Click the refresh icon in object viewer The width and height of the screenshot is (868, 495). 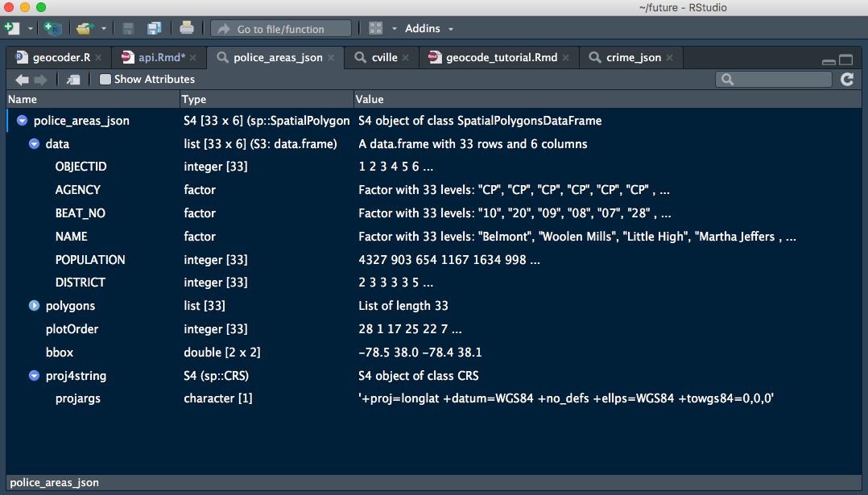point(847,80)
